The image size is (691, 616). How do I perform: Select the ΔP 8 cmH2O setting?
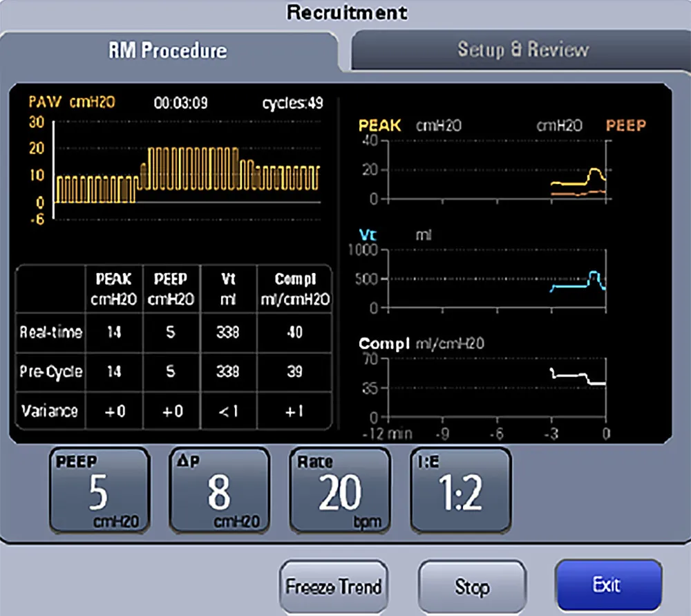coord(219,491)
